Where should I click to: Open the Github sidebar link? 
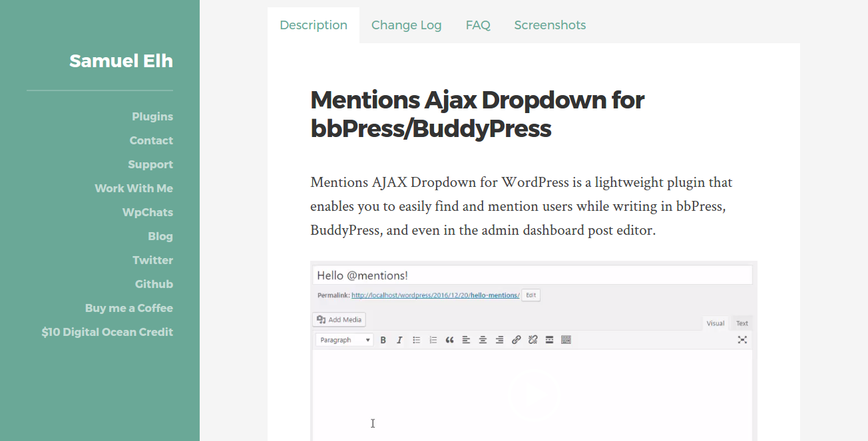[x=154, y=284]
